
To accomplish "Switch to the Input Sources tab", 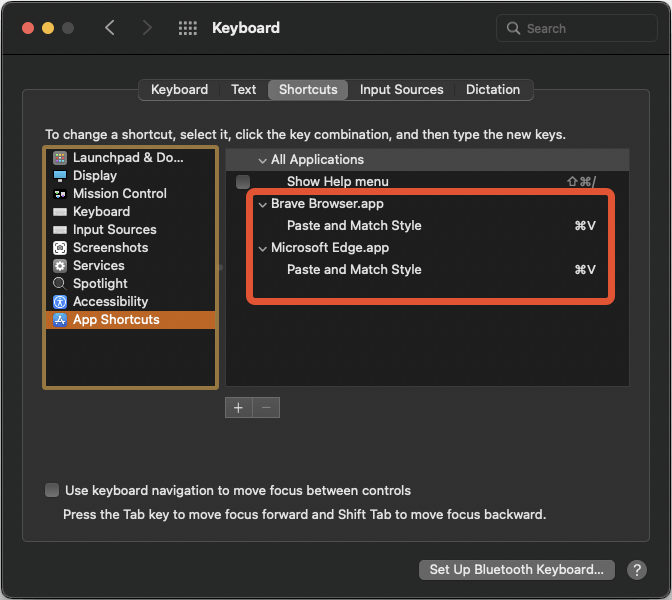I will coord(402,90).
